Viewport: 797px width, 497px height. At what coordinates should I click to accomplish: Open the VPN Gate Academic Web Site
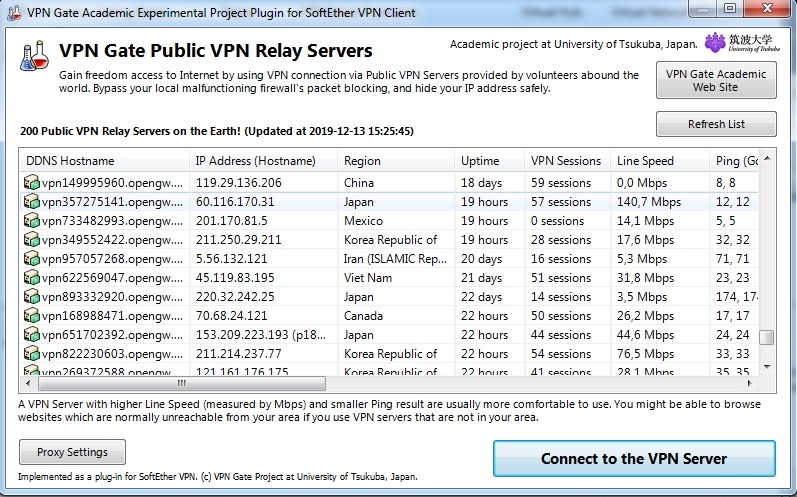pos(716,80)
